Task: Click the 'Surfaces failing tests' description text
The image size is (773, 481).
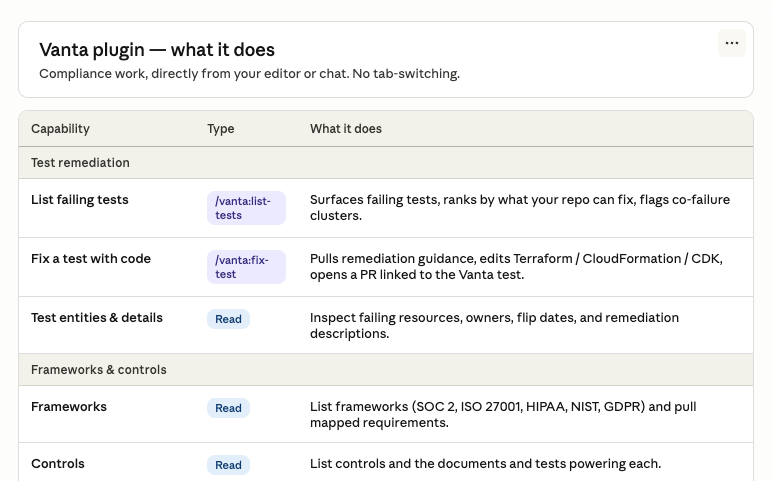Action: 520,207
